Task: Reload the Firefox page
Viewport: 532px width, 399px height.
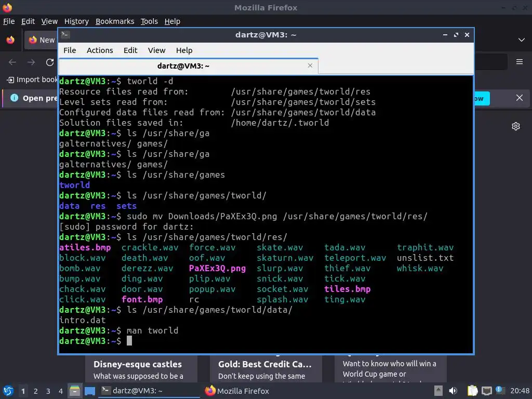Action: 50,62
